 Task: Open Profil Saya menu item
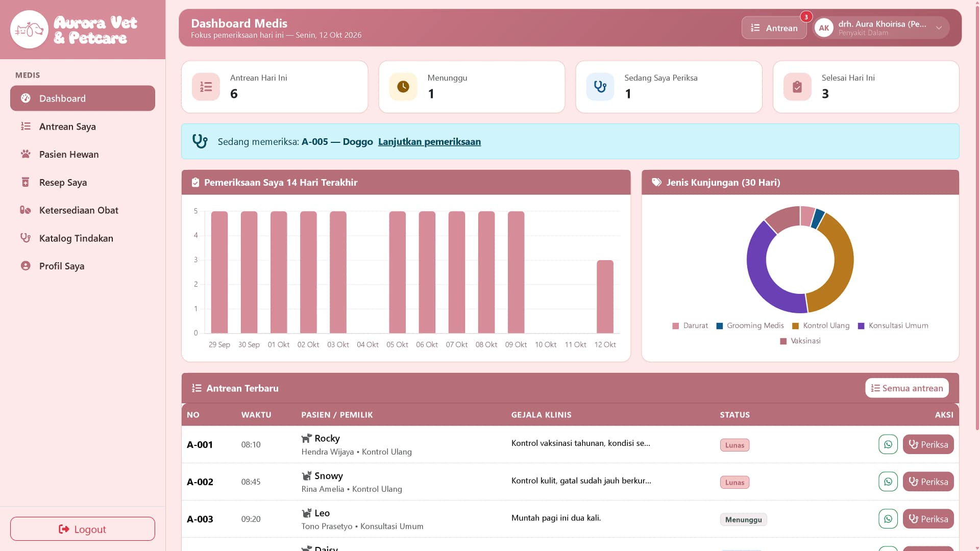pyautogui.click(x=83, y=266)
